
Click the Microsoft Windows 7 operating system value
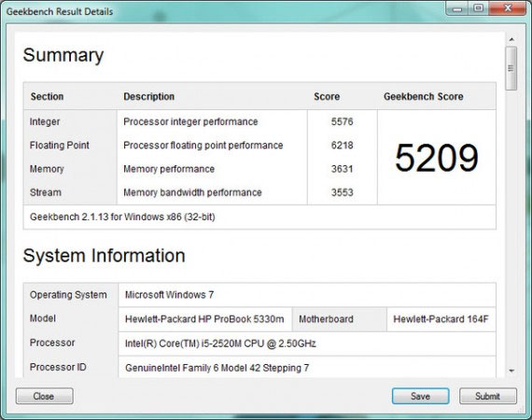[169, 295]
